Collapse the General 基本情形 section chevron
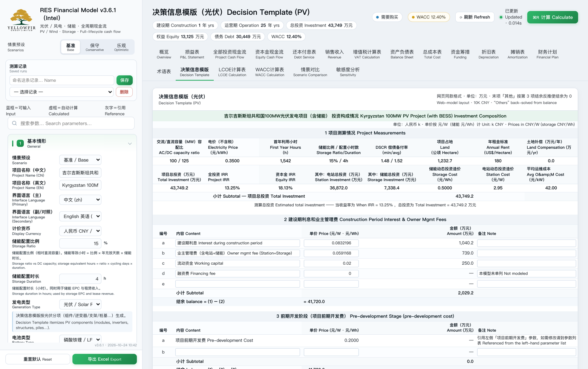Image resolution: width=588 pixels, height=369 pixels. pos(130,144)
